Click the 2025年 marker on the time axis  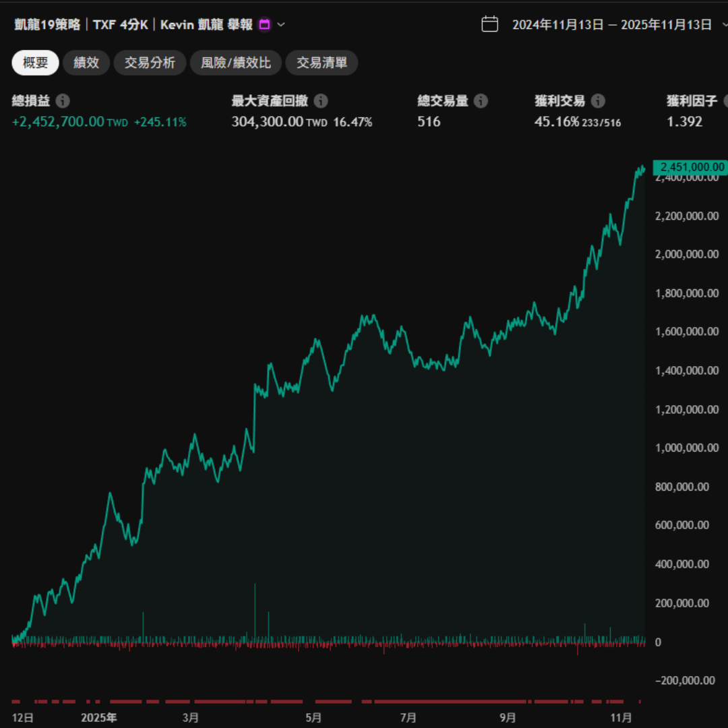[x=98, y=717]
